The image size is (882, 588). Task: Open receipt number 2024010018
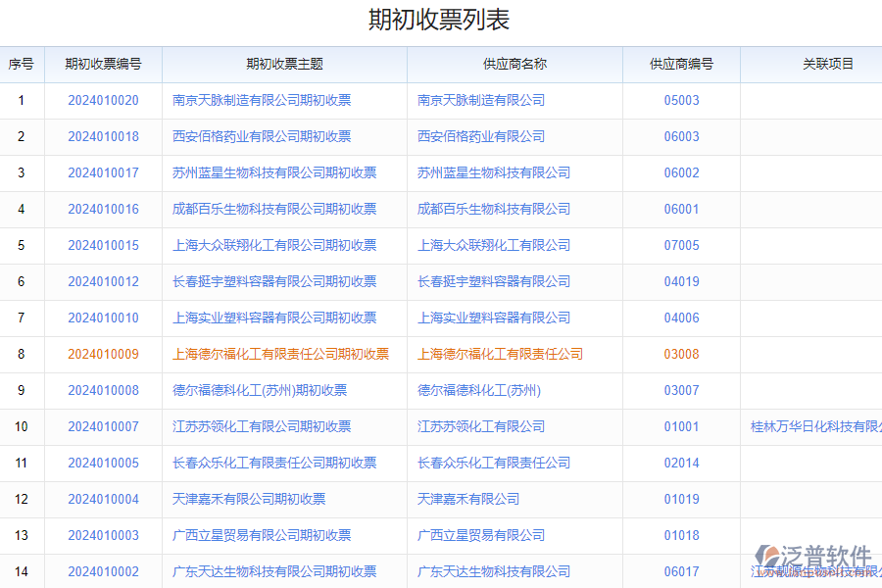pyautogui.click(x=101, y=136)
